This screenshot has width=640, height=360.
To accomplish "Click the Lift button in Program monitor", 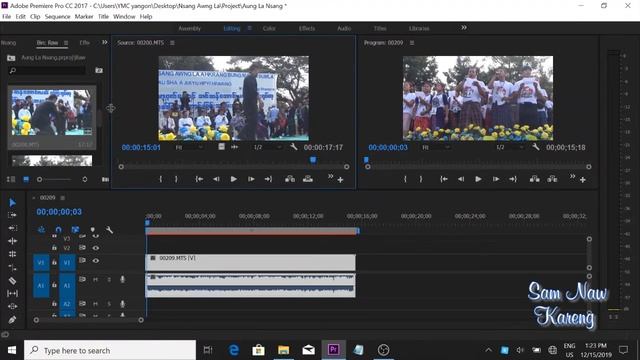I will (x=534, y=179).
